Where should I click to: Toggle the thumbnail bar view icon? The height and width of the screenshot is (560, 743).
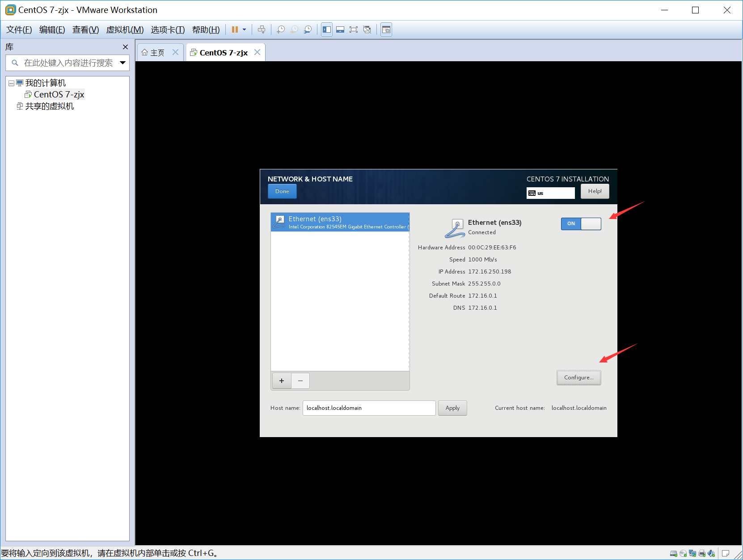coord(340,29)
